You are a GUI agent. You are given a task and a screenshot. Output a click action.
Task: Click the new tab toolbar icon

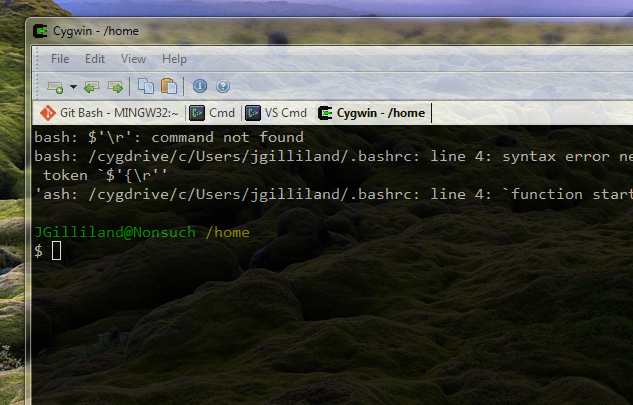(55, 87)
